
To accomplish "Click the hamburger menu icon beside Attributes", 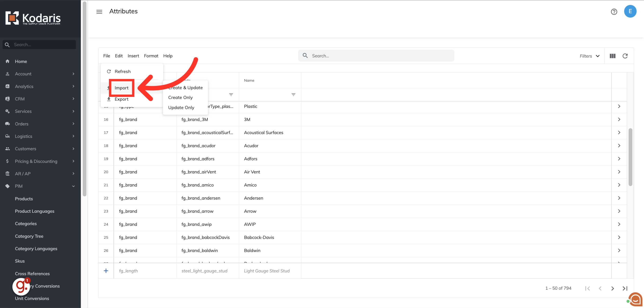I will 99,11.
